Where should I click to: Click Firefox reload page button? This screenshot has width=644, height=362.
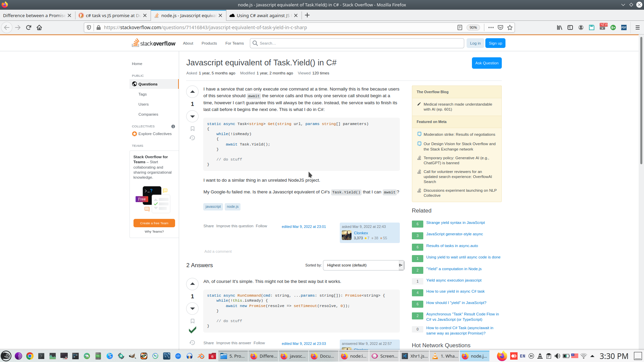coord(29,27)
